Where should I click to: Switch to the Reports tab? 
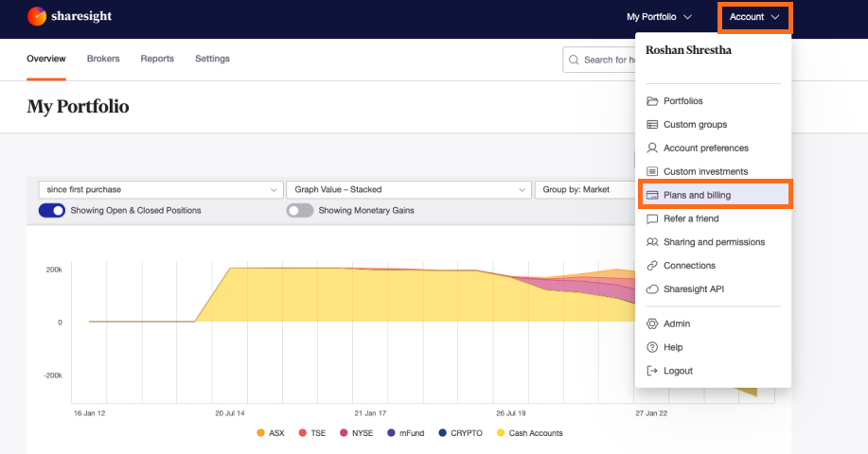coord(157,59)
